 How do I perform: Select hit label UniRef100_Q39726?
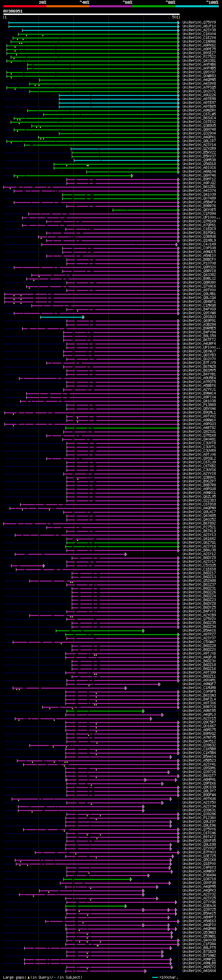point(199,772)
